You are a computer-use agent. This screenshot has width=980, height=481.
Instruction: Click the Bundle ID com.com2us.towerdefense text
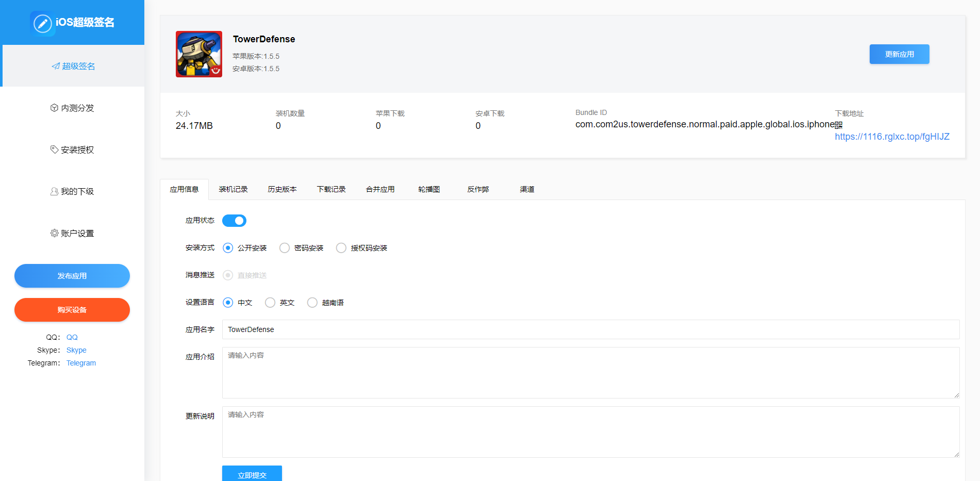click(x=705, y=124)
